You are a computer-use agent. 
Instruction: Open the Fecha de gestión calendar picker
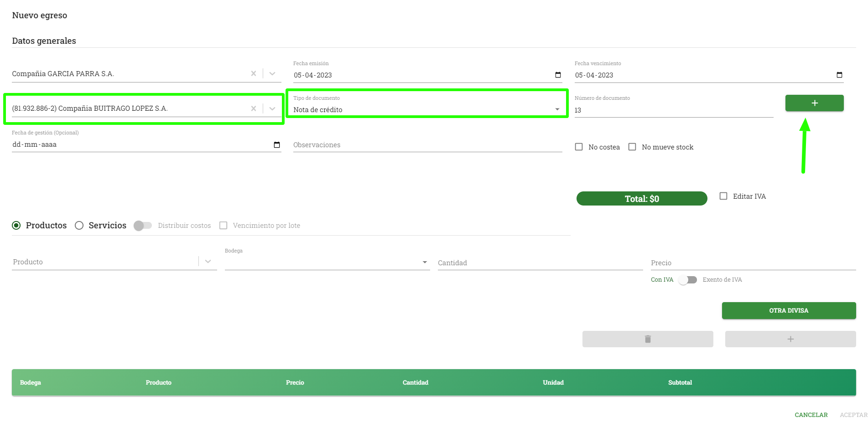point(276,144)
